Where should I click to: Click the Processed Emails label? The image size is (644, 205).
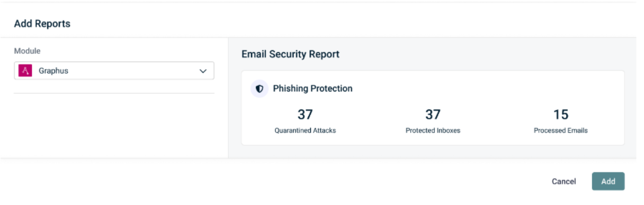coord(560,131)
